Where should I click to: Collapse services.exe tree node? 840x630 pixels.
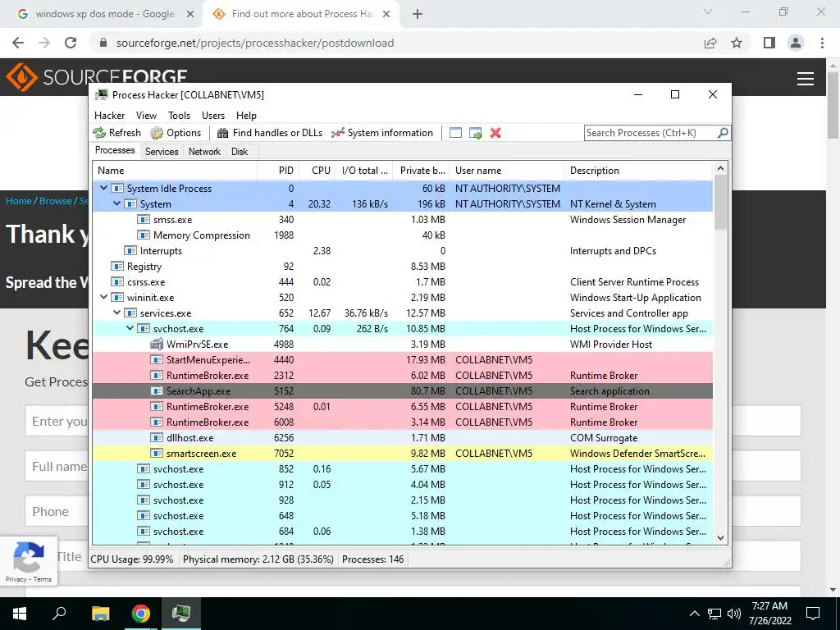point(116,313)
